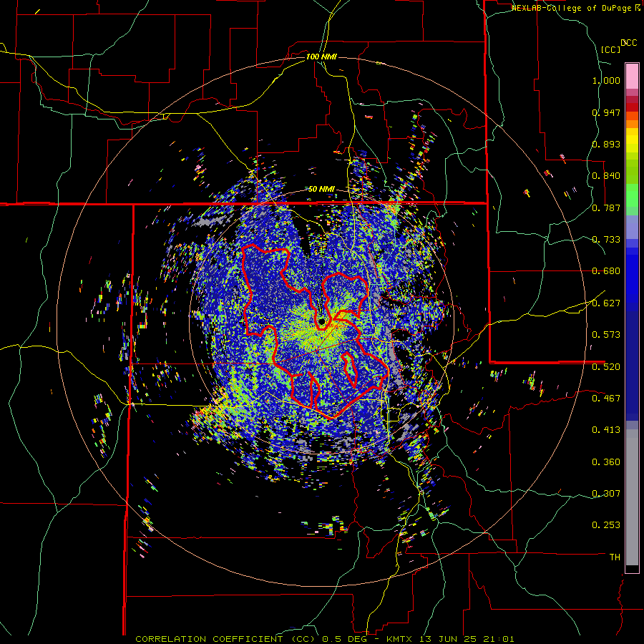The height and width of the screenshot is (644, 644).
Task: Click the 100 NMI range ring label
Action: tap(321, 57)
